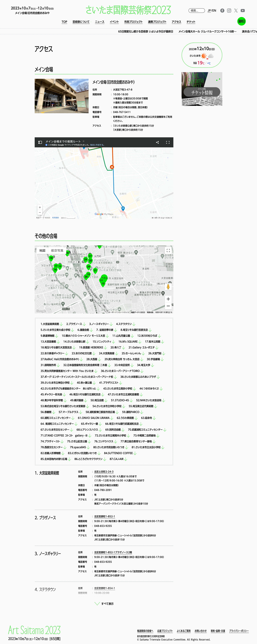The width and height of the screenshot is (257, 644).
Task: Jump to 1.大宮盆栽美術館 in the venue index
Action: pos(52,324)
